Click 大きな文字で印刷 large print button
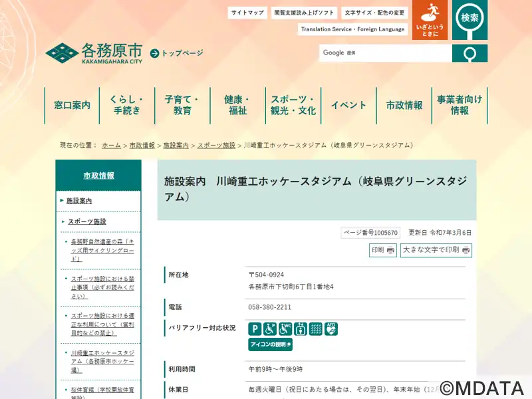 pyautogui.click(x=436, y=250)
